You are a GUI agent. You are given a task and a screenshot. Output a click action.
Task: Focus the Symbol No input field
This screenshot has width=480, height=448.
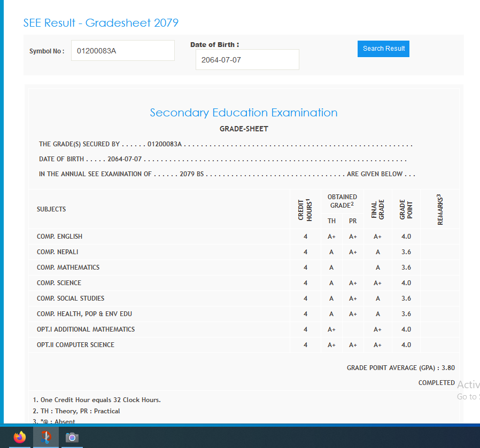point(122,51)
